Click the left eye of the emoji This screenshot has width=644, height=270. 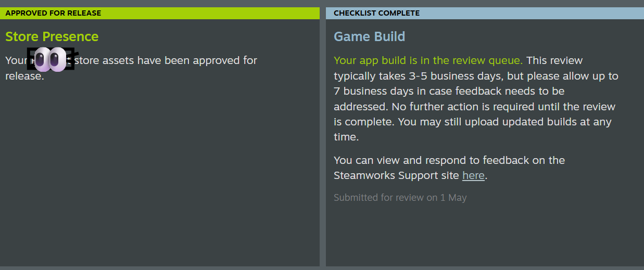point(42,59)
